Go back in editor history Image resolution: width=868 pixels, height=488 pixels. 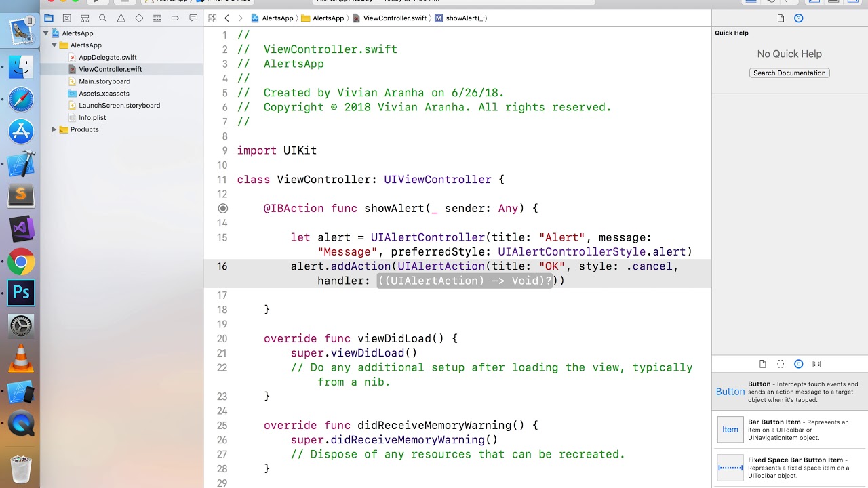pos(226,18)
